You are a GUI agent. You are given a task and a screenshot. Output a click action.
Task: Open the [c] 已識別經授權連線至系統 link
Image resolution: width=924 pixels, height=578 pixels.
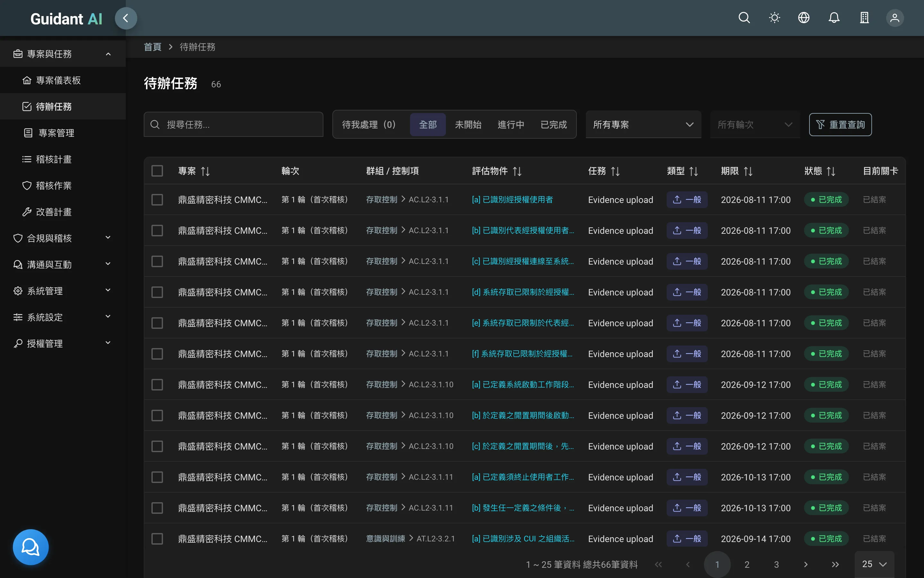click(x=523, y=261)
